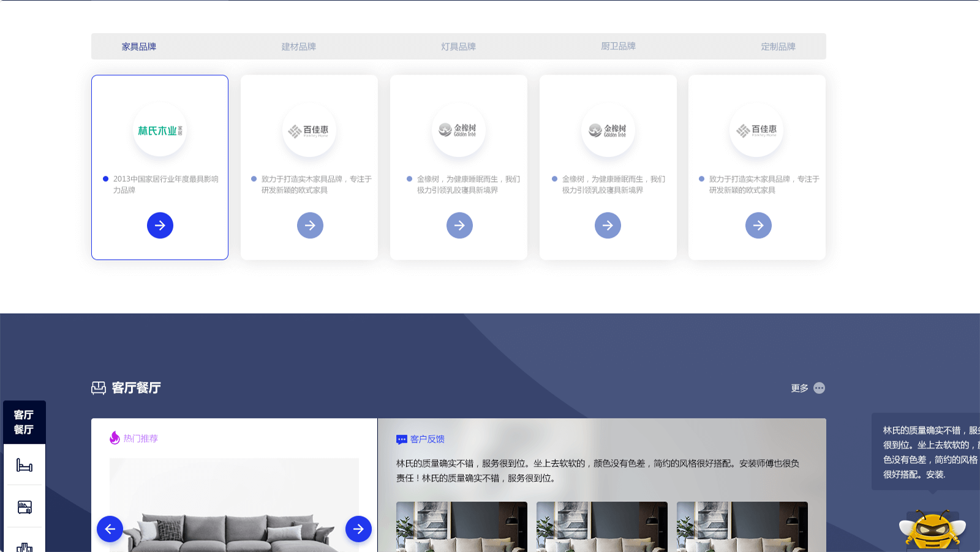Open the 定制品牌 tab

[x=778, y=47]
